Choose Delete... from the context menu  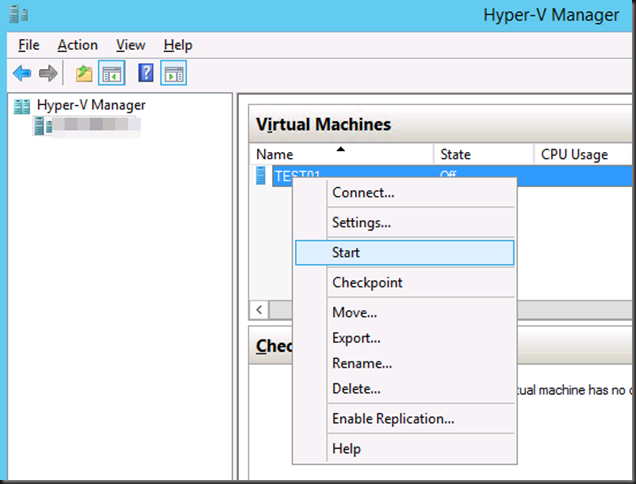(x=405, y=389)
